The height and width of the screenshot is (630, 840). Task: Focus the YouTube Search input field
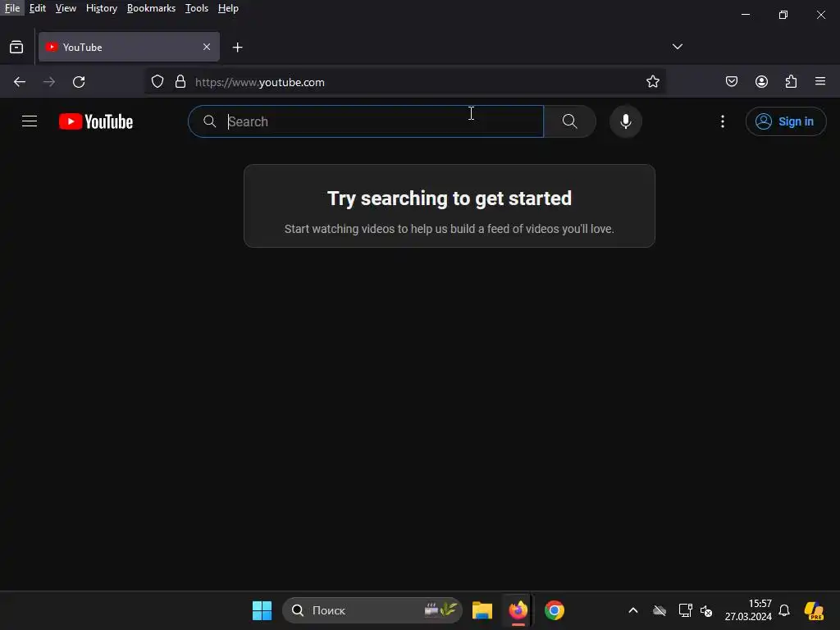pyautogui.click(x=366, y=121)
